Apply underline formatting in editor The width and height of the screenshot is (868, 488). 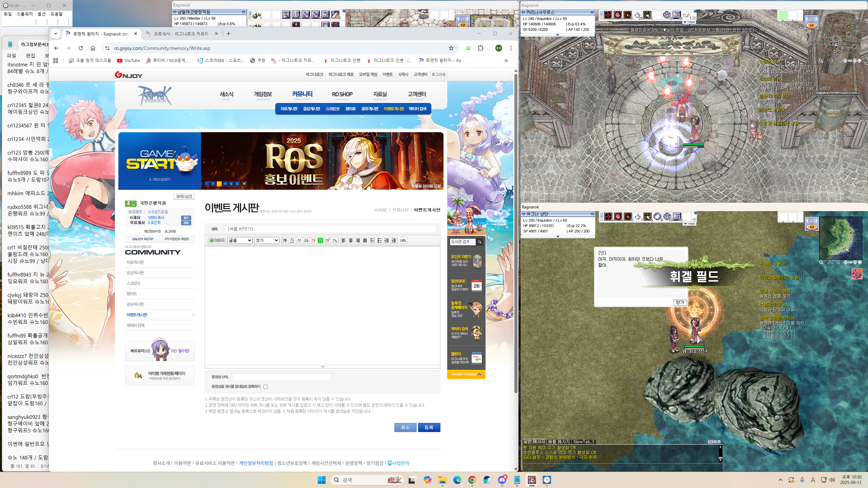pos(292,240)
